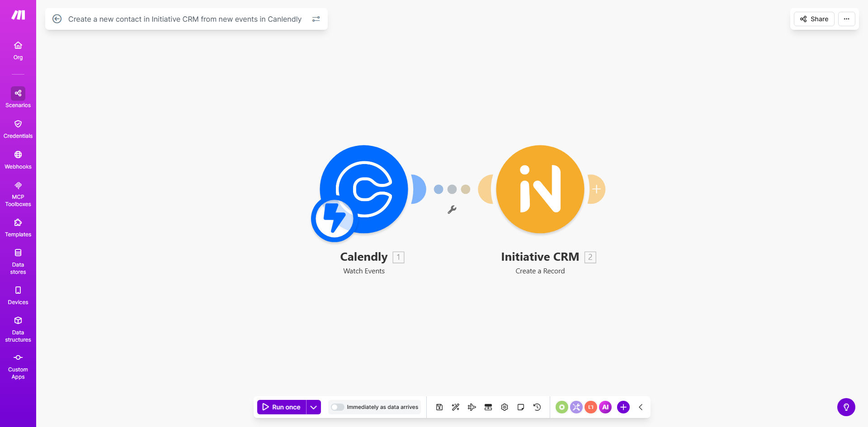Open the three-dot more options menu

[847, 19]
